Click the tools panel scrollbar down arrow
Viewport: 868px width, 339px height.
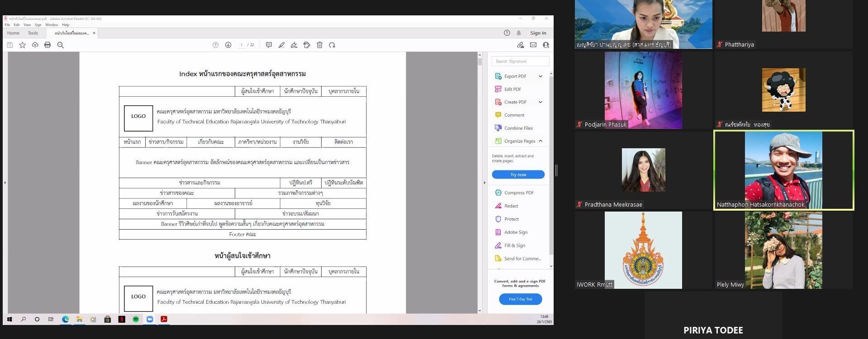click(x=551, y=266)
